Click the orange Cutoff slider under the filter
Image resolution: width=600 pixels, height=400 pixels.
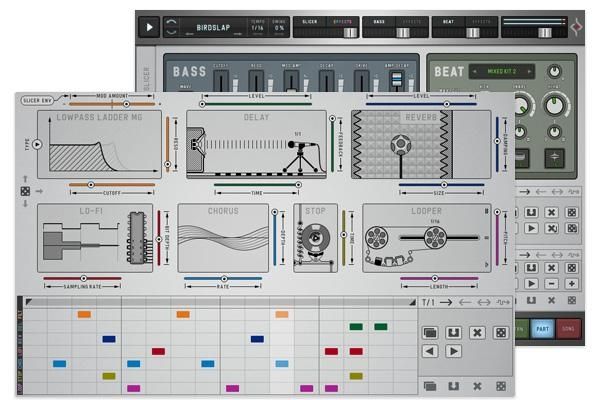pyautogui.click(x=91, y=186)
